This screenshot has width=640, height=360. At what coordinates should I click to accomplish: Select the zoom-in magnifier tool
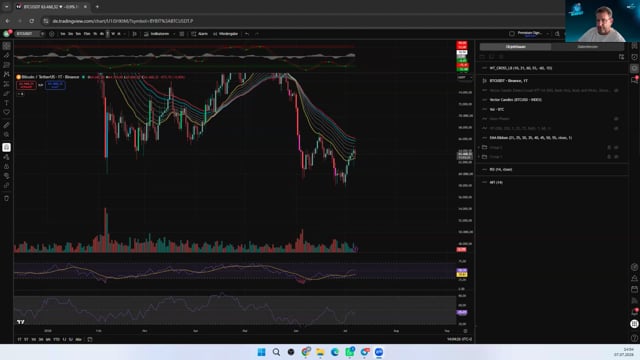click(x=7, y=134)
